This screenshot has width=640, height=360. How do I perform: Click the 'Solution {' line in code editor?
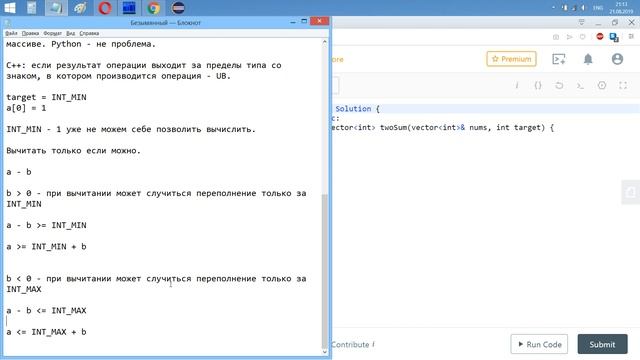coord(357,109)
